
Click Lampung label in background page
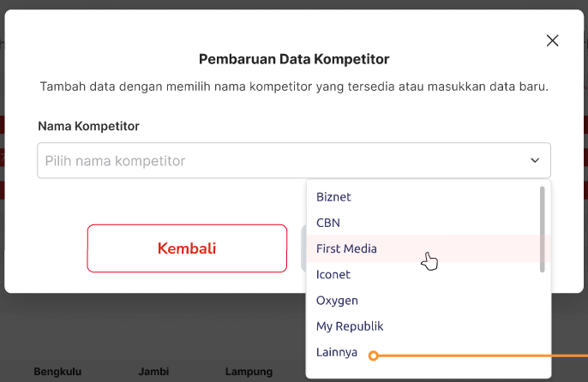coord(249,372)
